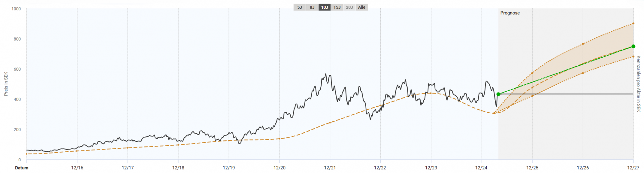Click the green dot at forecast start

coord(498,94)
